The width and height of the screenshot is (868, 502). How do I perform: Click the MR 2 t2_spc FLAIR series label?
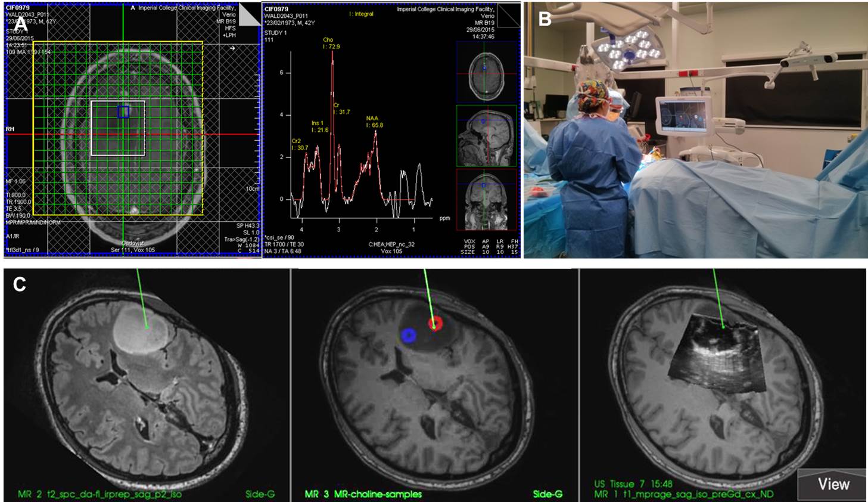[x=99, y=494]
